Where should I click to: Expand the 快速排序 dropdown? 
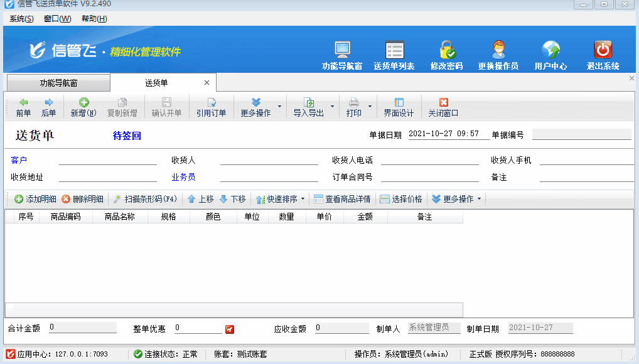302,200
